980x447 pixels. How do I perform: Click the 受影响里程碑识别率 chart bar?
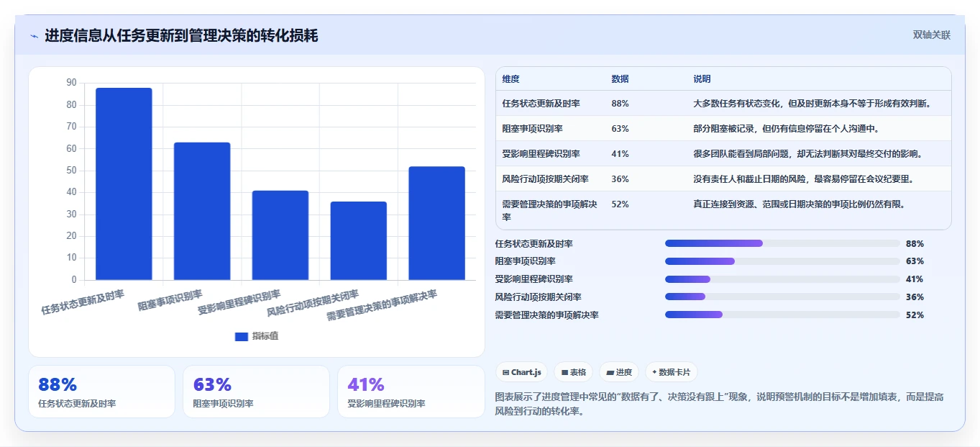point(280,235)
